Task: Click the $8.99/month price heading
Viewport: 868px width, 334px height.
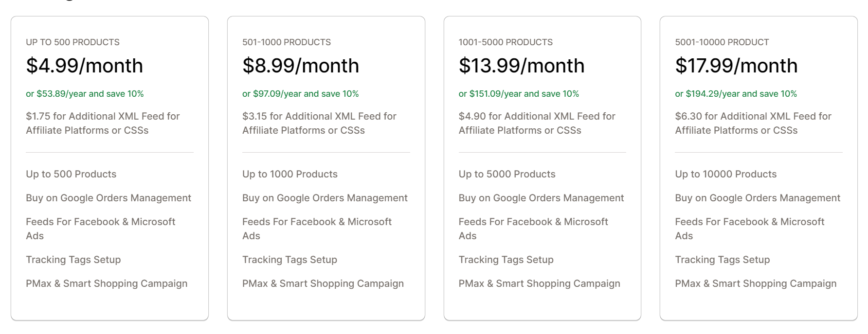Action: pos(300,66)
